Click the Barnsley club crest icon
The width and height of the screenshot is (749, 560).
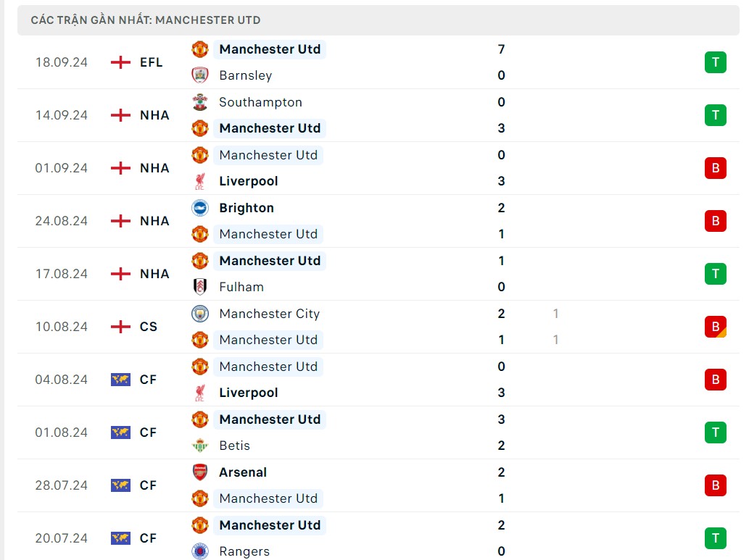[199, 75]
